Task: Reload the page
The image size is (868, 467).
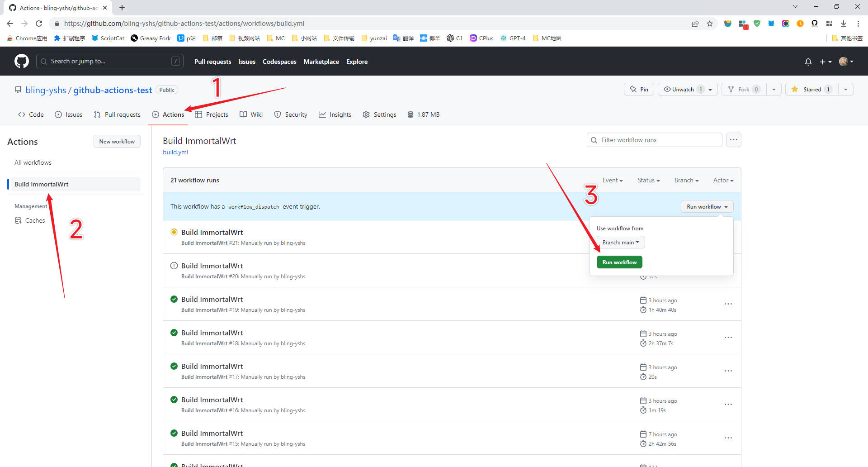Action: [39, 24]
